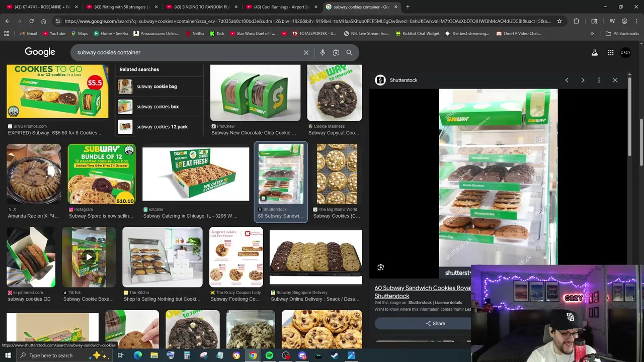Open the Google account avatar
Screen dimensions: 644x362
click(625, 52)
